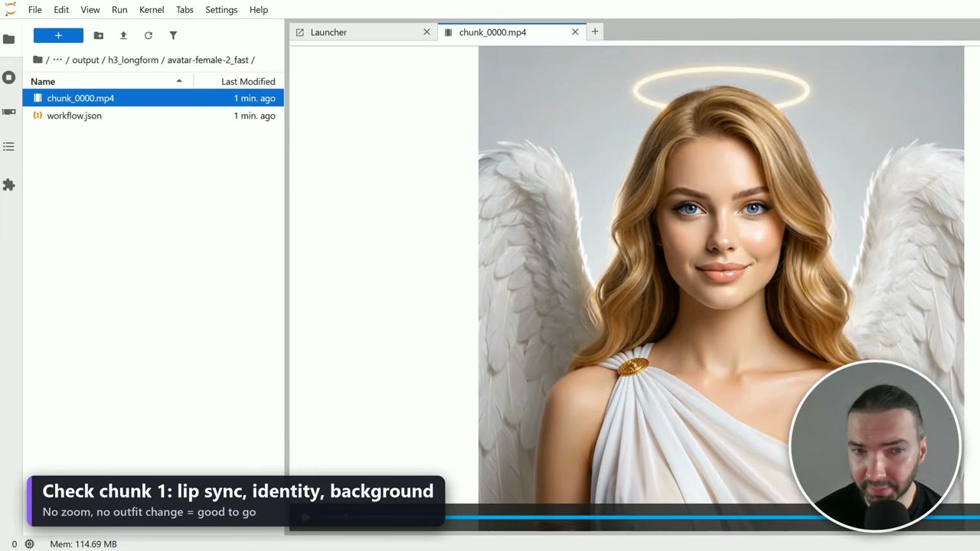Open the Settings menu
Image resolution: width=980 pixels, height=551 pixels.
[221, 10]
